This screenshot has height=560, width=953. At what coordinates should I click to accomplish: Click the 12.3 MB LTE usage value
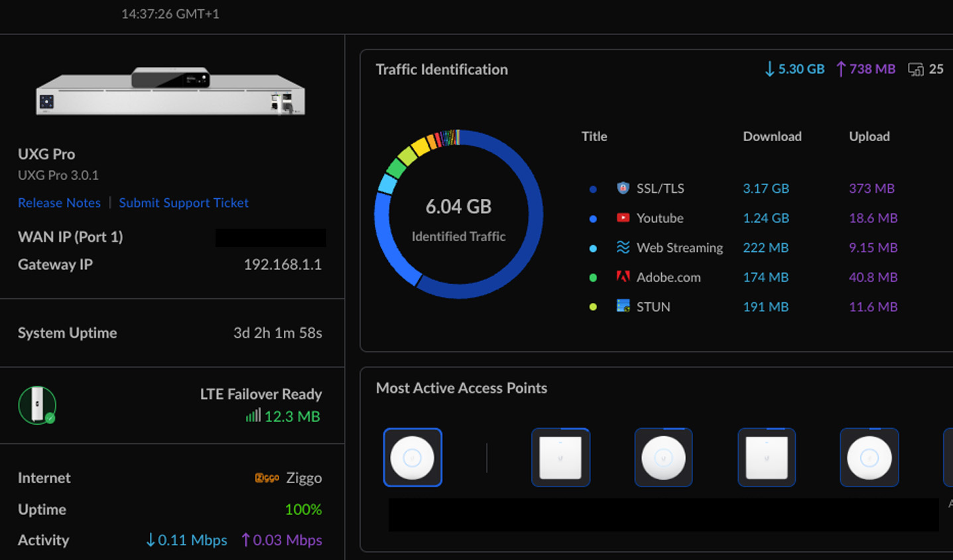point(292,416)
